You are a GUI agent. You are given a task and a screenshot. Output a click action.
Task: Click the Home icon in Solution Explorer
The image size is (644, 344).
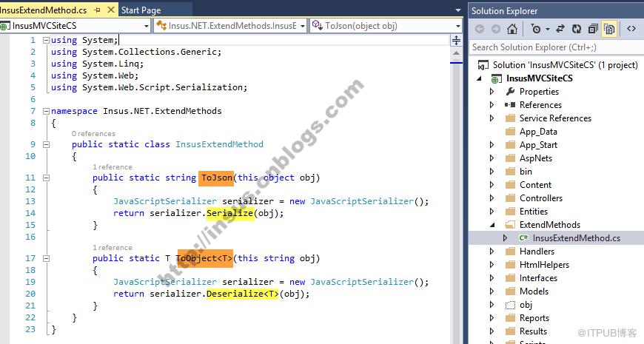[511, 29]
